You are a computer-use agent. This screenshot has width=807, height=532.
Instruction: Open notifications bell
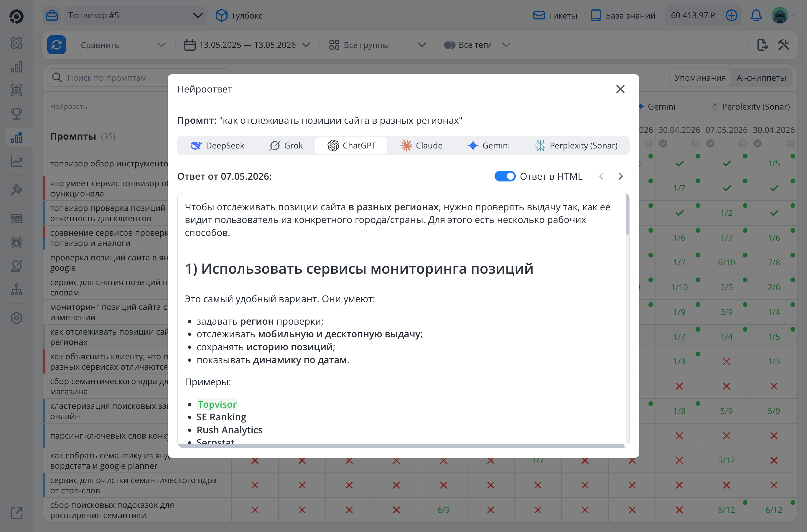click(x=756, y=16)
